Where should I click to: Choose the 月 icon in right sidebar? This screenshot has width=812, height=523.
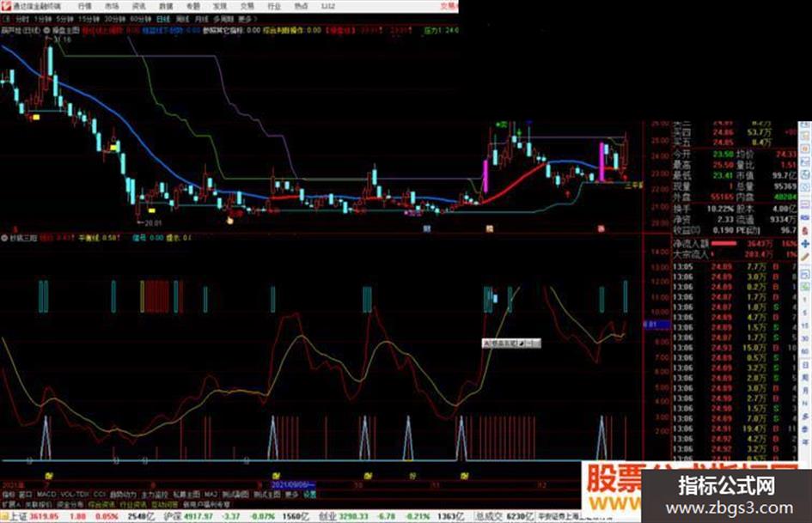coord(805,391)
